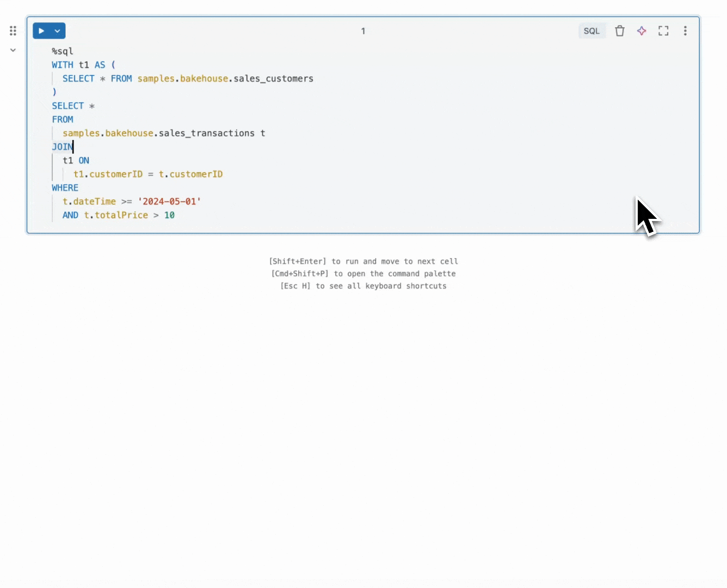Open the SQL language selector
This screenshot has width=727, height=588.
pyautogui.click(x=592, y=31)
